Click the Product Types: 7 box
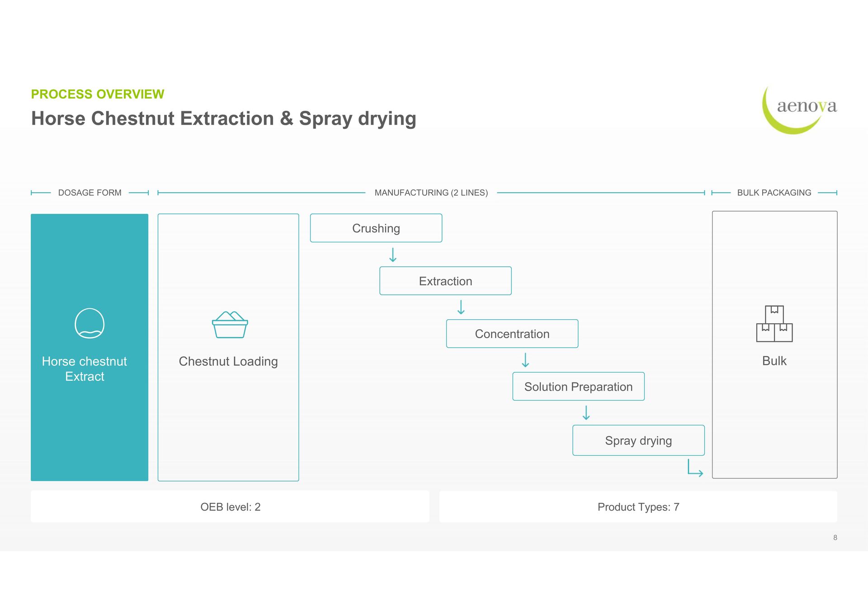This screenshot has width=868, height=614. pos(638,507)
